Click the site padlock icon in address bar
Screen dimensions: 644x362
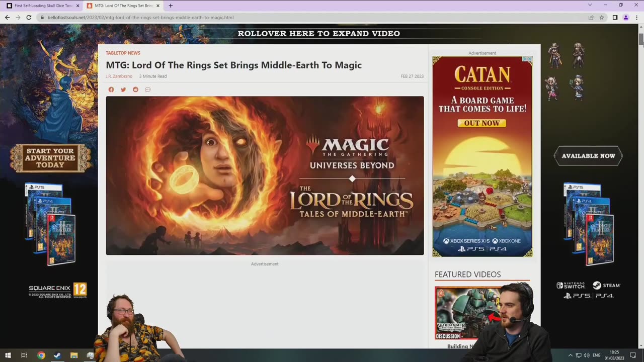pos(42,18)
